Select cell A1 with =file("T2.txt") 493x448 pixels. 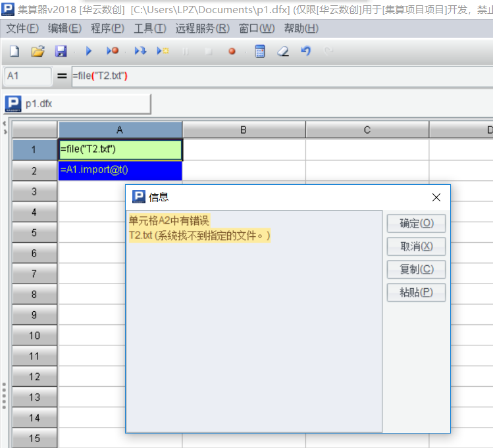pyautogui.click(x=120, y=149)
